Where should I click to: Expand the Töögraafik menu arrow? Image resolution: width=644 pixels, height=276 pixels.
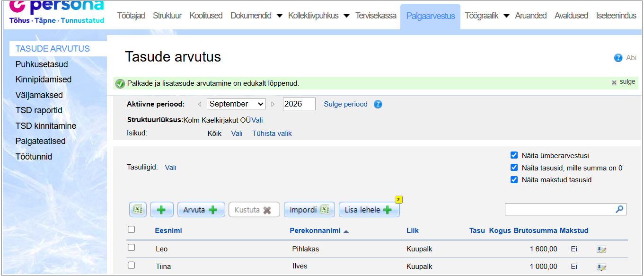click(506, 16)
